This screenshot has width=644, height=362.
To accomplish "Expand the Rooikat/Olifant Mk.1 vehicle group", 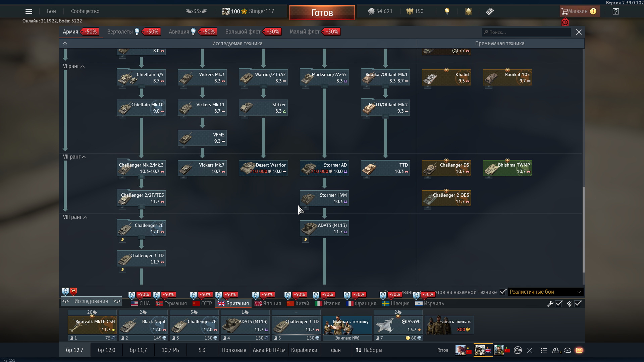I will coord(385,86).
